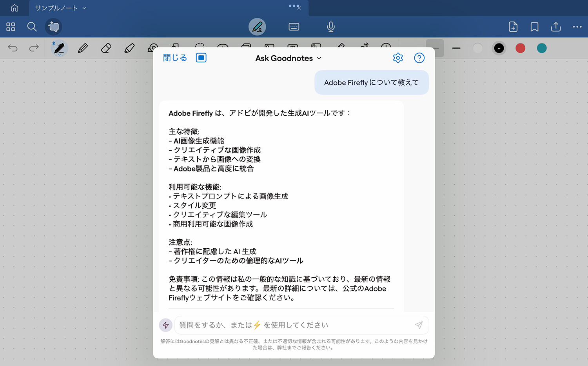
Task: Choose the thinnest stroke width
Action: click(x=435, y=48)
